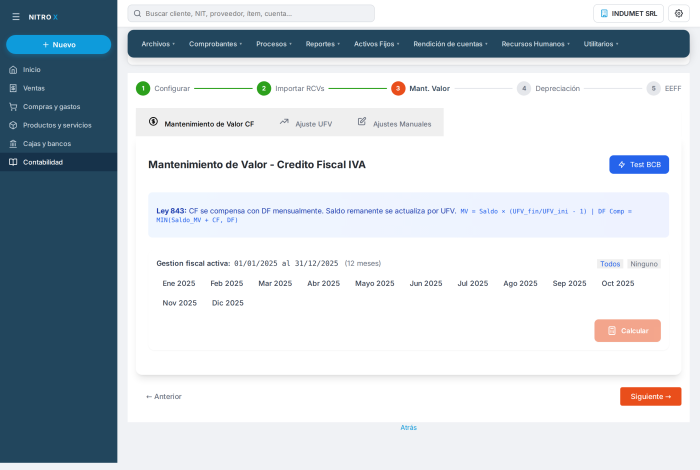Click the INDUMET SRL company icon
Viewport: 700px width, 470px height.
coord(604,13)
